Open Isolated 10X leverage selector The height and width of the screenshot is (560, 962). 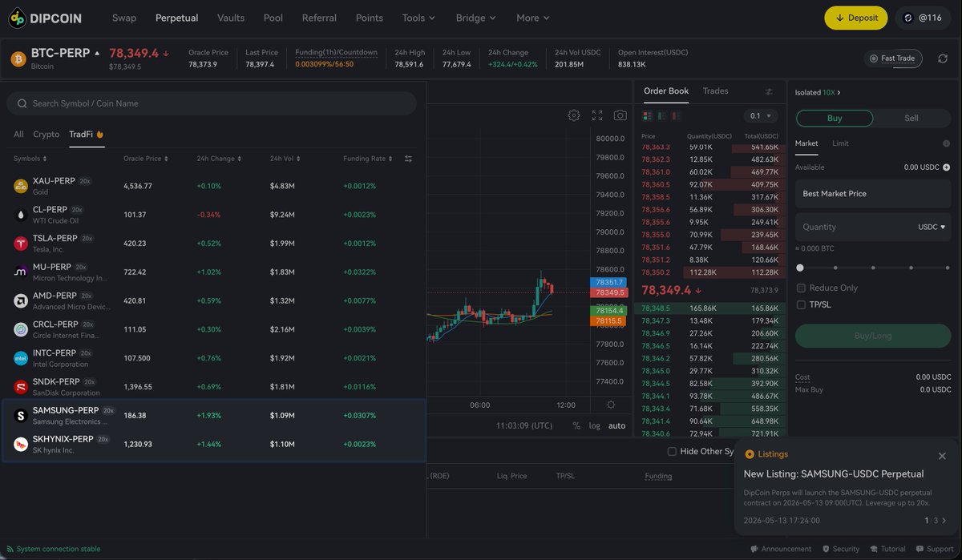[818, 92]
